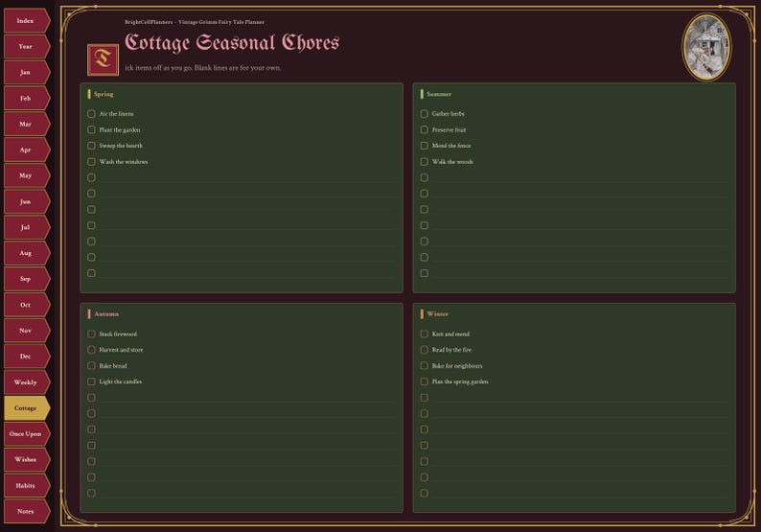
Task: Tick Stack firewood checkbox
Action: tap(91, 334)
